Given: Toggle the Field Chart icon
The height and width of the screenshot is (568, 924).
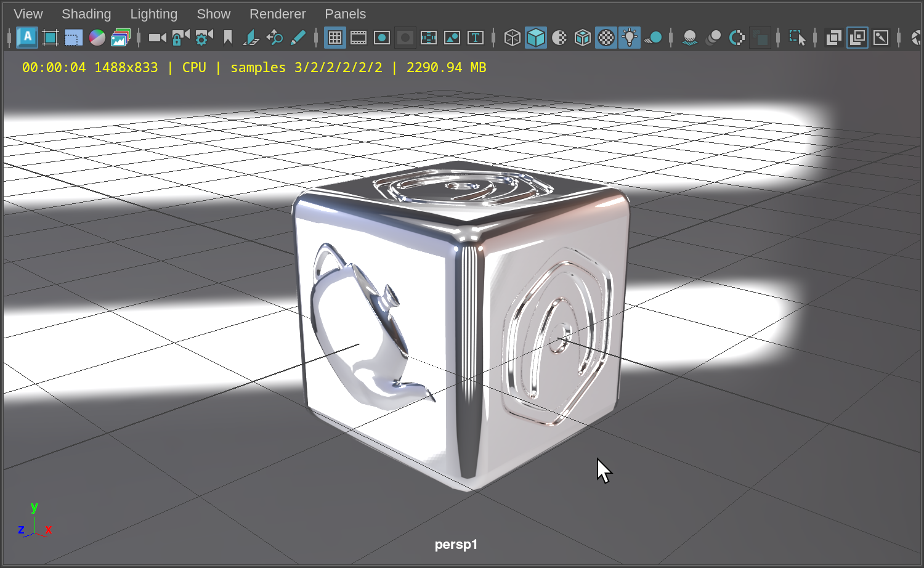Looking at the screenshot, I should pos(428,38).
